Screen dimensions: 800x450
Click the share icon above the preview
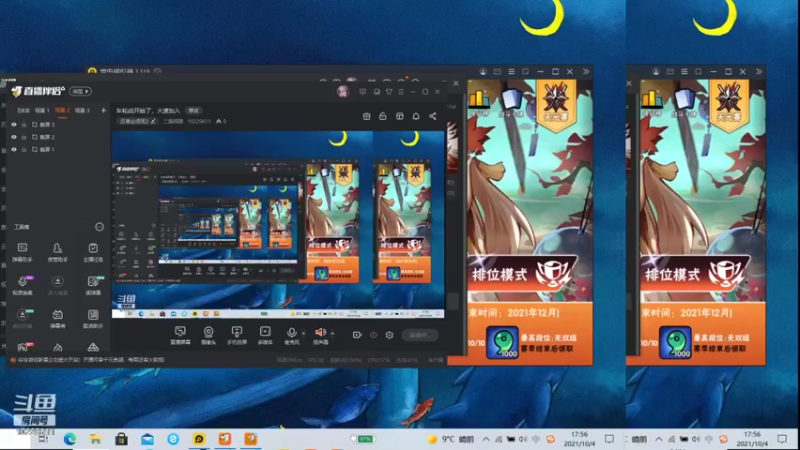[433, 116]
